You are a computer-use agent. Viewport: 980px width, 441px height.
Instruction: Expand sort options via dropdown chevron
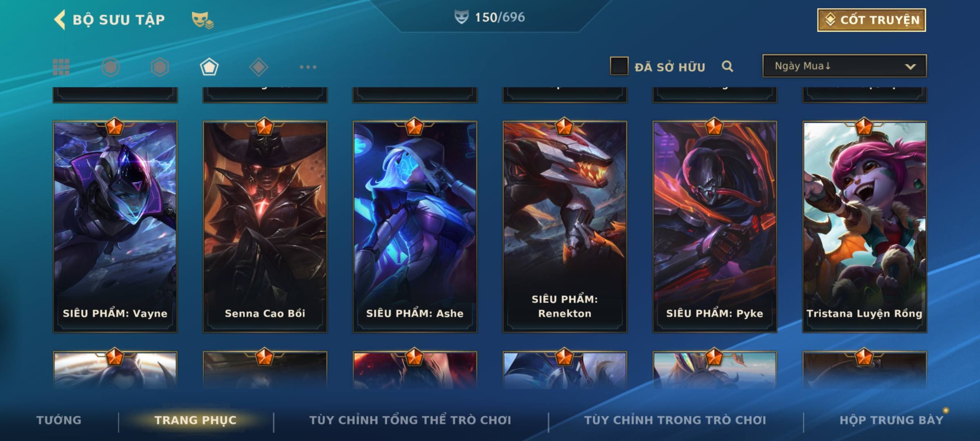click(910, 67)
